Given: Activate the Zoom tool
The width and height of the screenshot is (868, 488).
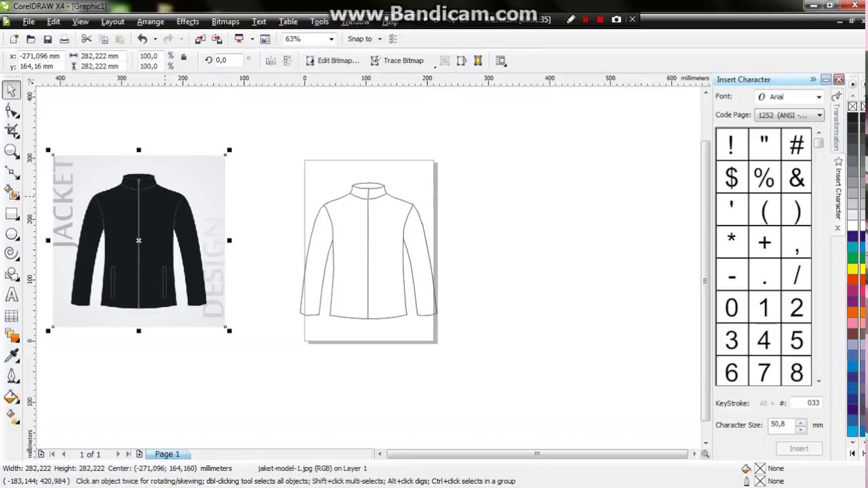Looking at the screenshot, I should (x=12, y=151).
